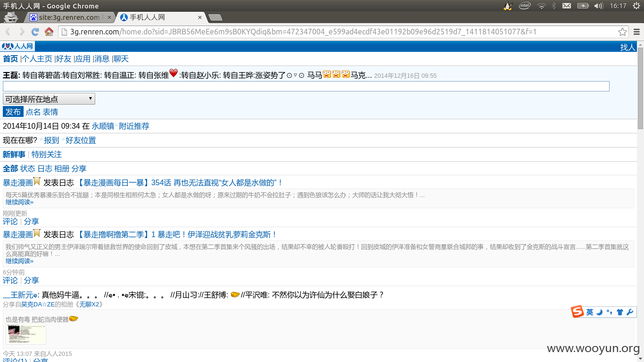Expand the 可选择所在地点 dropdown
Screen dimensions: 644x362
(x=49, y=99)
